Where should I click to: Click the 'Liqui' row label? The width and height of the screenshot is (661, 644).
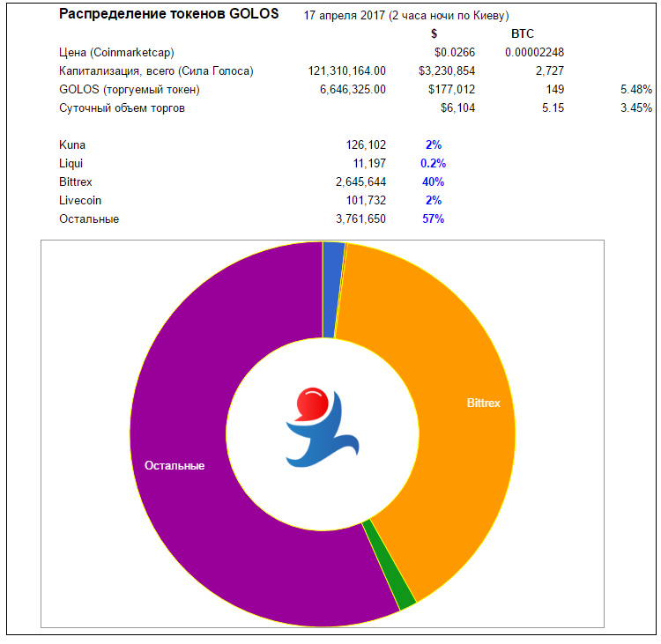71,164
